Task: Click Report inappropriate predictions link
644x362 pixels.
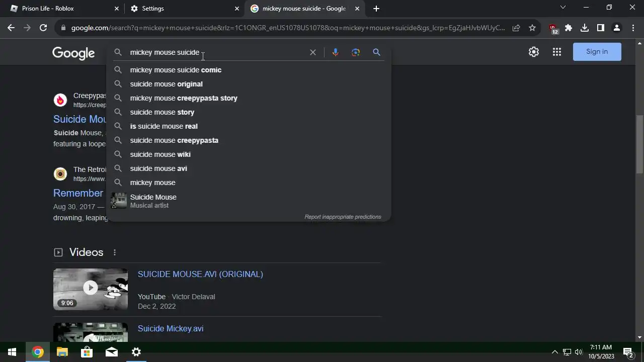Action: click(x=343, y=217)
